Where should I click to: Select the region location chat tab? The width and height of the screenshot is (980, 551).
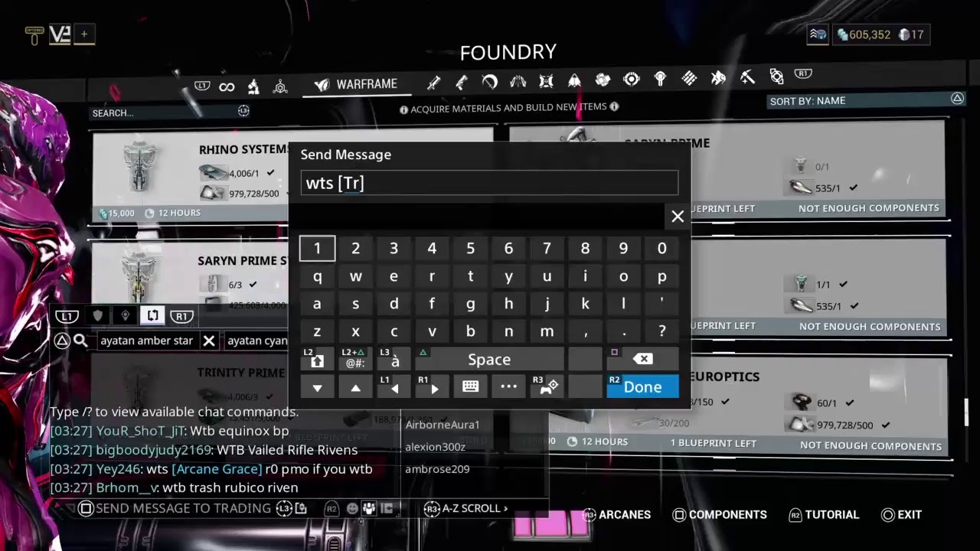click(126, 315)
